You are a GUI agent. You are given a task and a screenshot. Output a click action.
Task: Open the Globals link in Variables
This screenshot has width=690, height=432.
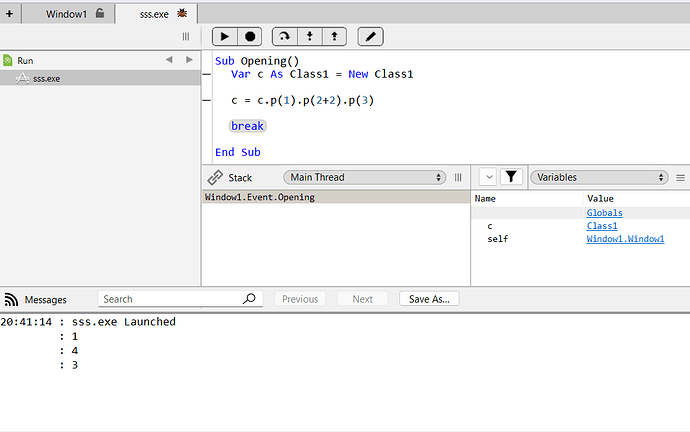point(604,213)
